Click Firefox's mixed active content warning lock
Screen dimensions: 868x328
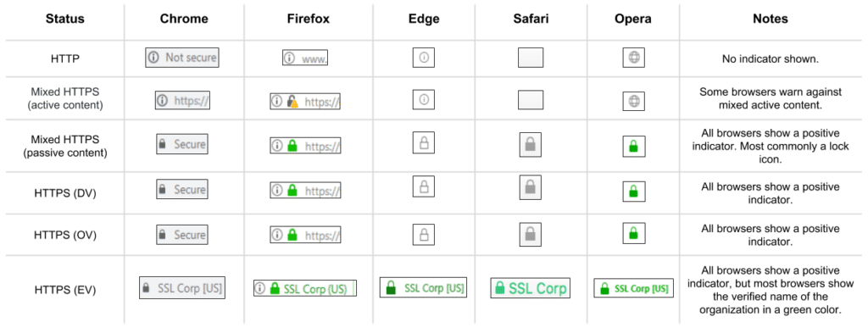[x=292, y=101]
